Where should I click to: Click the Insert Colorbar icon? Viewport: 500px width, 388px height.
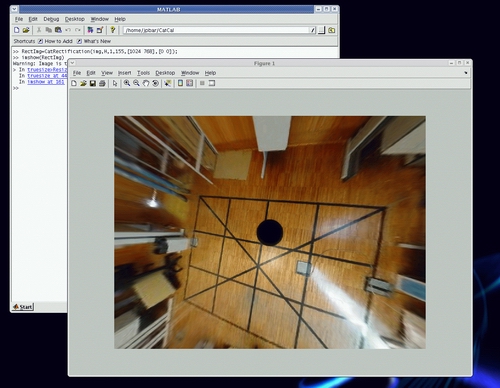180,83
